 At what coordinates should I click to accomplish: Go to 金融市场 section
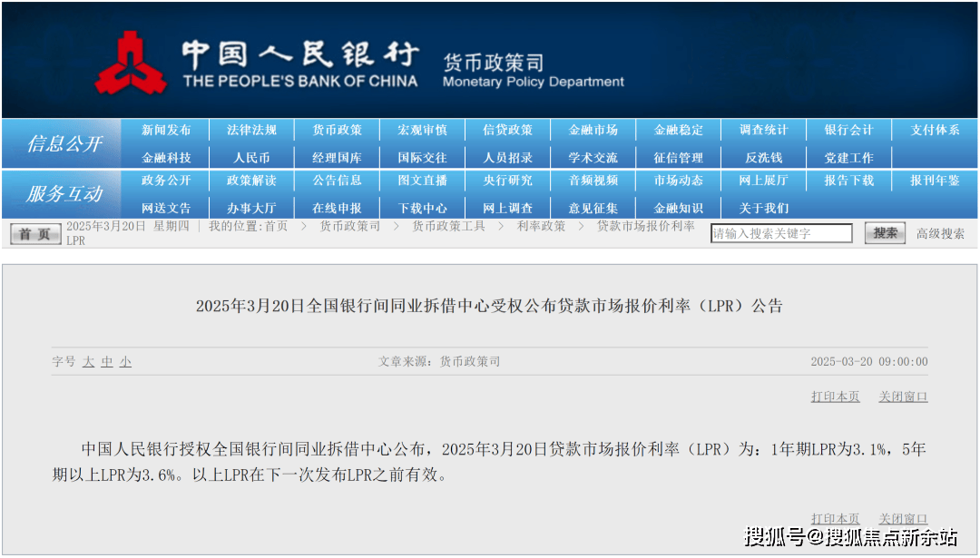point(593,131)
